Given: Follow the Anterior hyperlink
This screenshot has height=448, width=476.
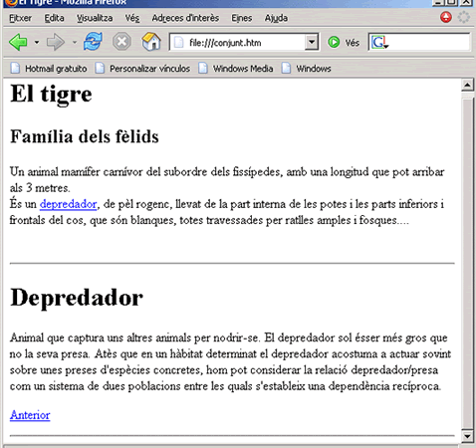Looking at the screenshot, I should click(30, 415).
